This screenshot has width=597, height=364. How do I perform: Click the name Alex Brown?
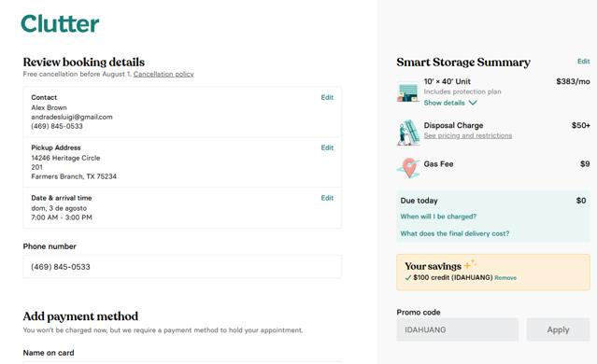pyautogui.click(x=50, y=107)
